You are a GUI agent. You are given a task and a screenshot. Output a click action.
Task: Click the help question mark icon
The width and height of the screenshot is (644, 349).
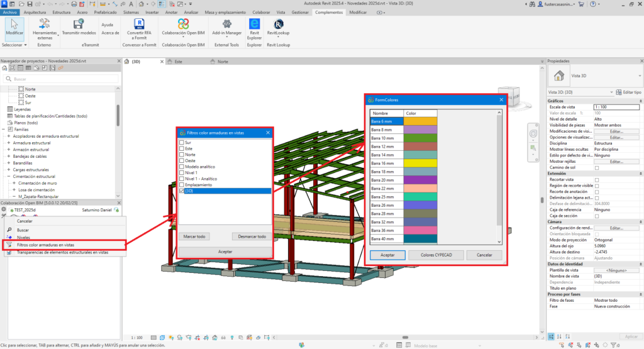592,4
